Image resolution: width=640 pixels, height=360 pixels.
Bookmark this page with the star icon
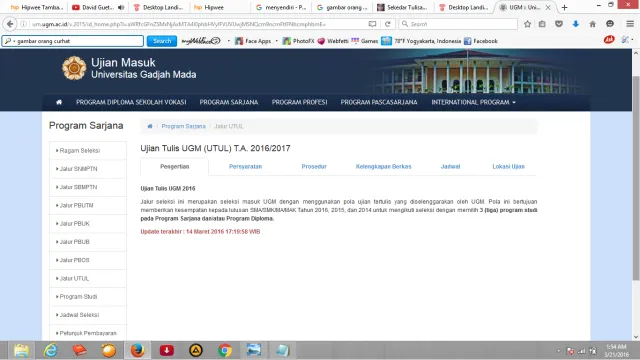click(527, 24)
